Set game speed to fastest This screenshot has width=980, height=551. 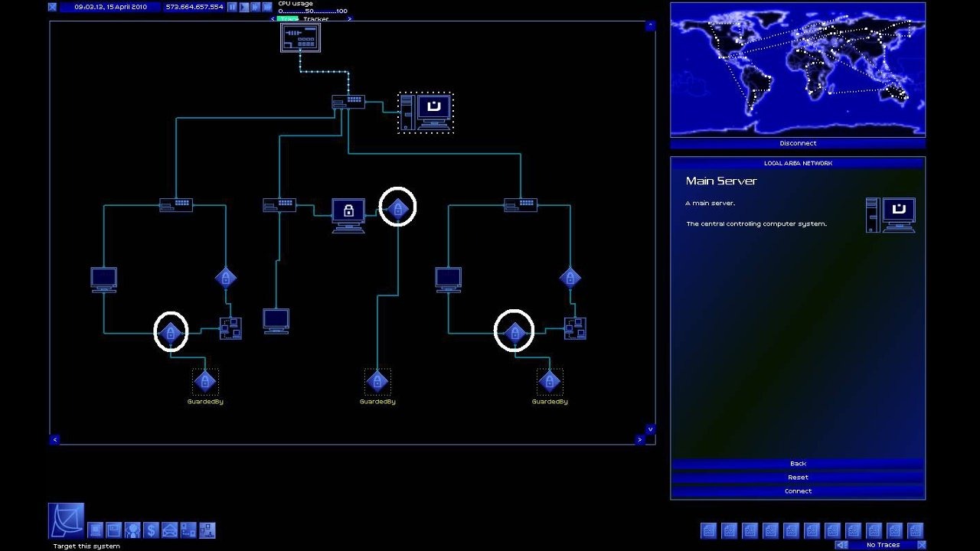coord(267,7)
